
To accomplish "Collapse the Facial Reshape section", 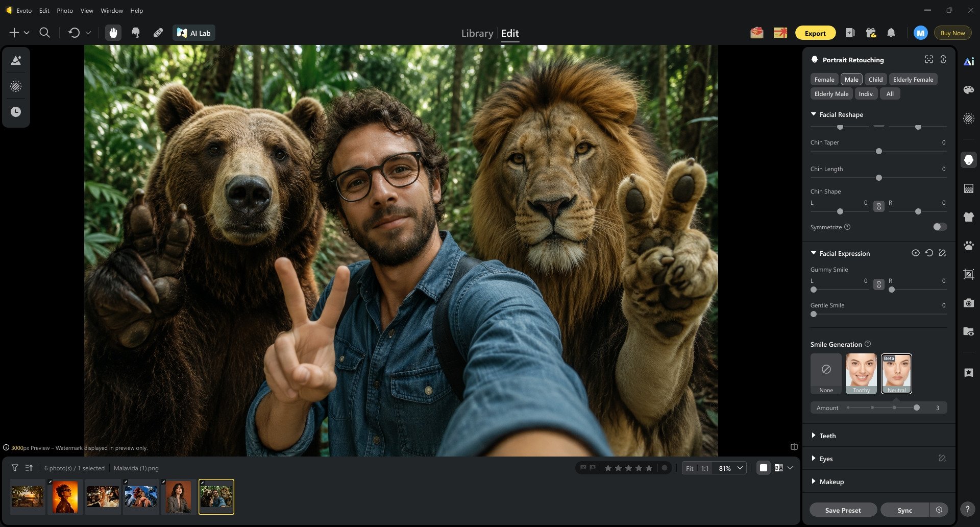I will tap(814, 114).
